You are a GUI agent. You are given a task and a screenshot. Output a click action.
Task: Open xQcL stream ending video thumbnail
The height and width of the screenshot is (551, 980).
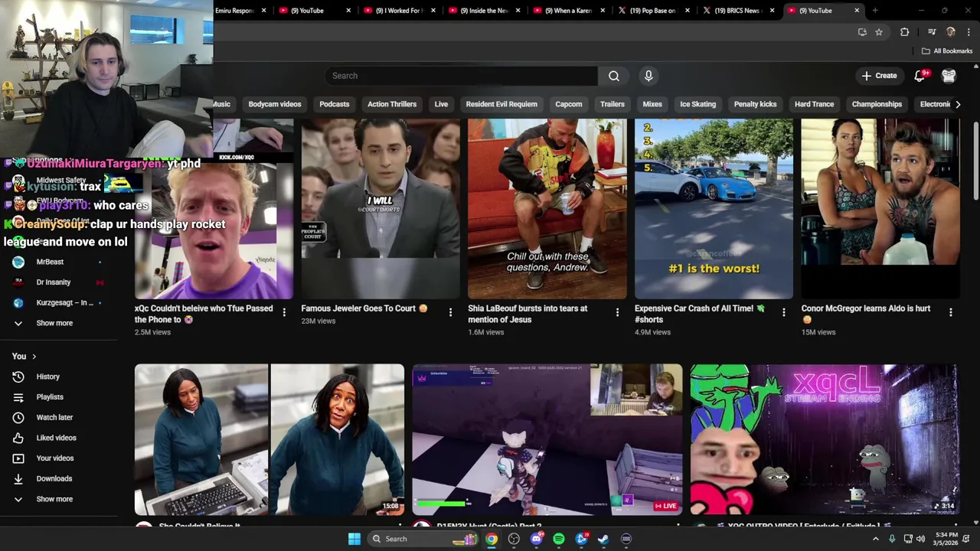[824, 439]
